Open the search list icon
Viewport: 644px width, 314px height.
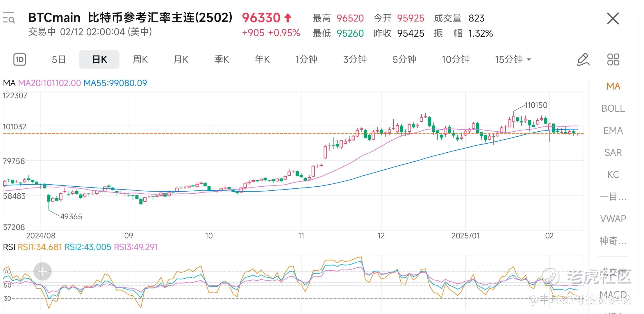(x=9, y=18)
